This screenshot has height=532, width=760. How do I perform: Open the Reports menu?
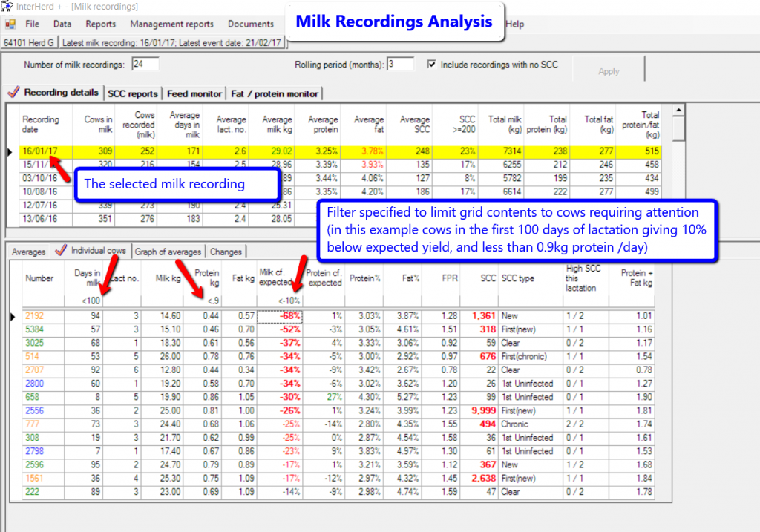click(100, 24)
